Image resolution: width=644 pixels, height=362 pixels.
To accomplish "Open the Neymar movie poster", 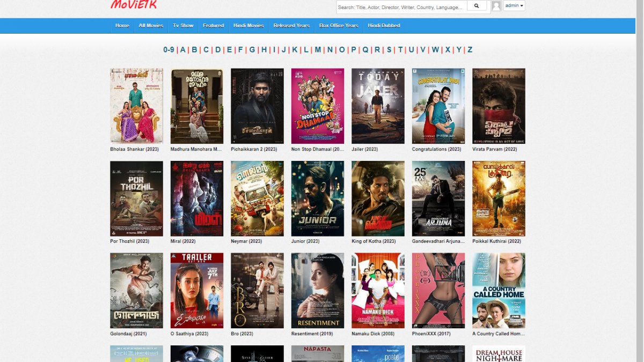I will (x=257, y=198).
